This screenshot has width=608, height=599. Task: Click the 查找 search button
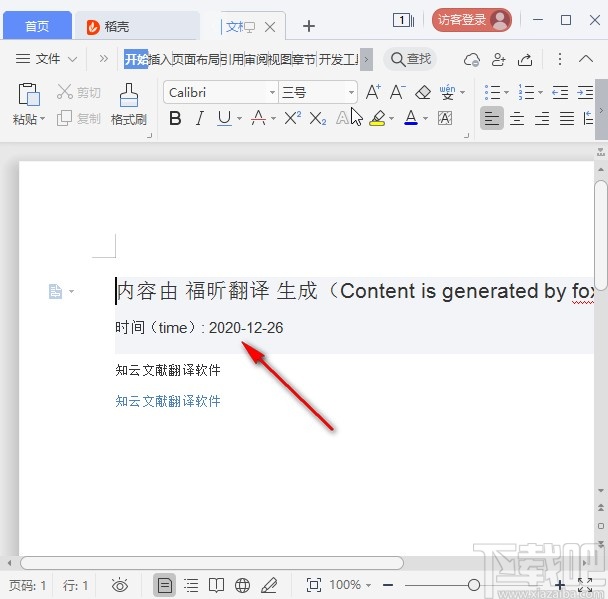[411, 59]
